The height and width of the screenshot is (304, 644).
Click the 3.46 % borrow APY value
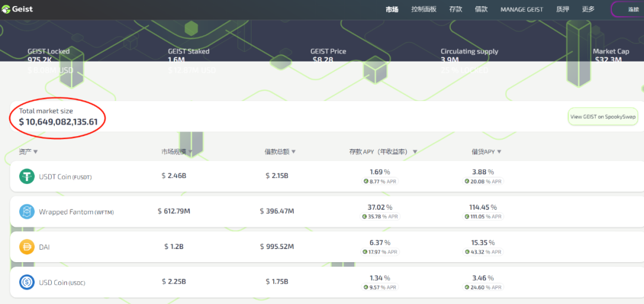(483, 278)
